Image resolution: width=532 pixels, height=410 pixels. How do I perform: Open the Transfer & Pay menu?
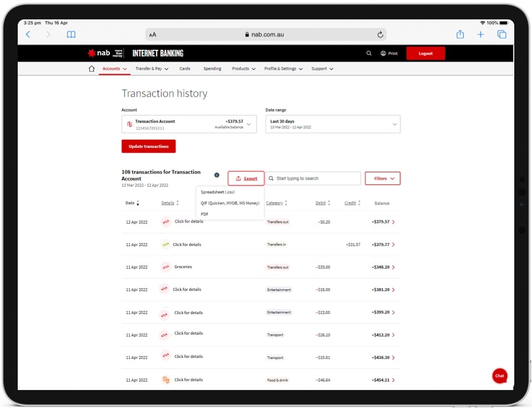click(151, 69)
